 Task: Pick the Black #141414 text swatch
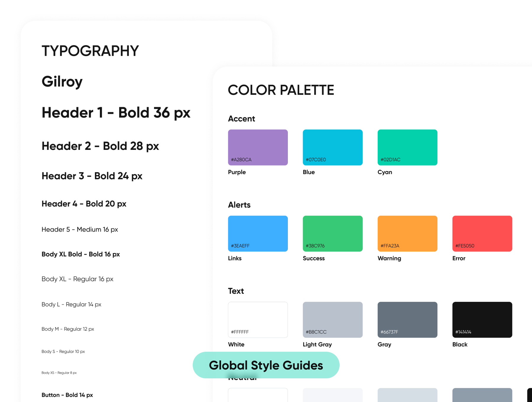coord(482,320)
